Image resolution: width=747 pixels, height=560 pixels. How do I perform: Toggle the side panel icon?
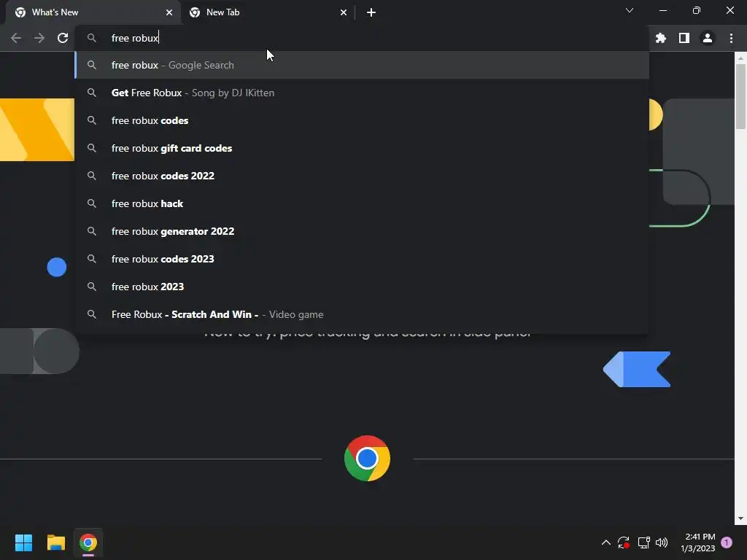[x=684, y=38]
